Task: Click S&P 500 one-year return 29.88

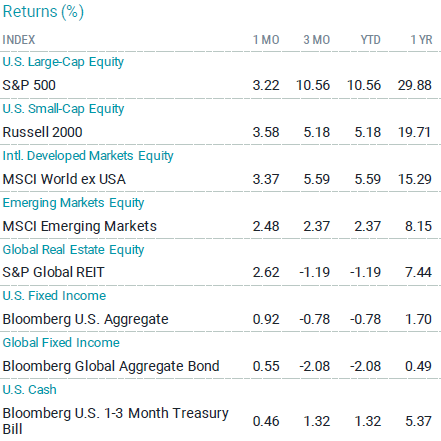Action: (415, 85)
